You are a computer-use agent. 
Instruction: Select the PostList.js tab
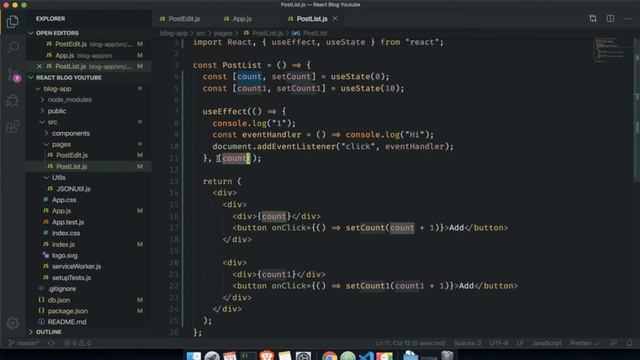point(312,19)
